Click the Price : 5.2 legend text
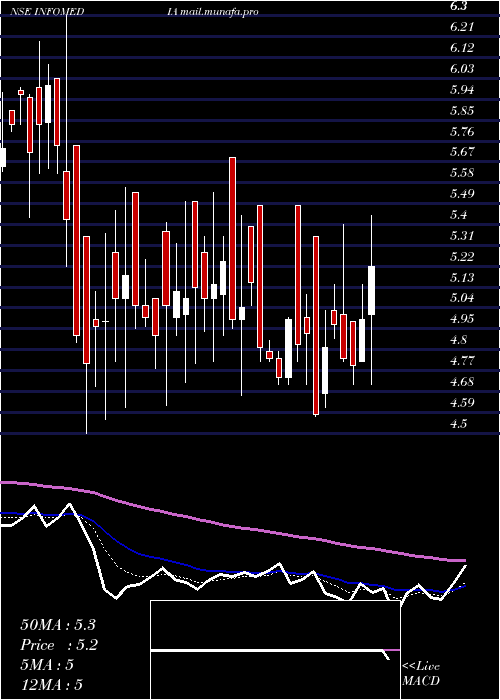Image resolution: width=500 pixels, height=700 pixels. [59, 645]
